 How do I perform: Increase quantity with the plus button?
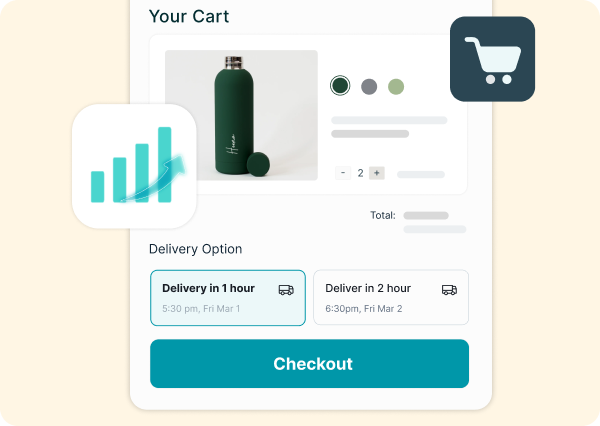(377, 173)
